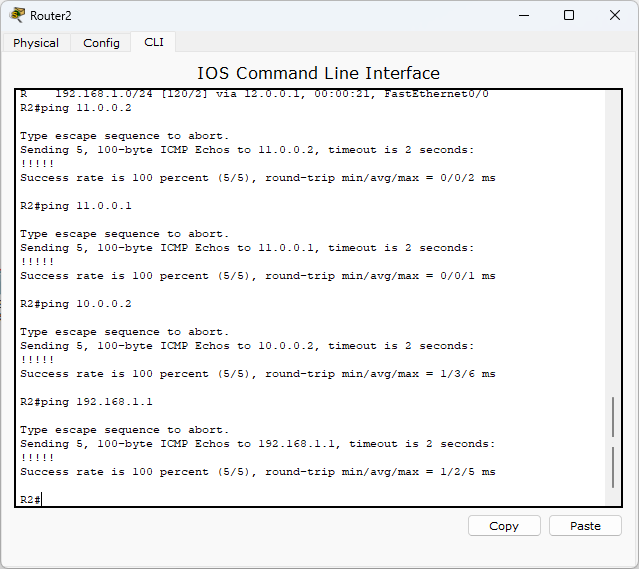Click the 'min/avg/max = 0/0/1 ms' result line
639x569 pixels.
coord(258,276)
